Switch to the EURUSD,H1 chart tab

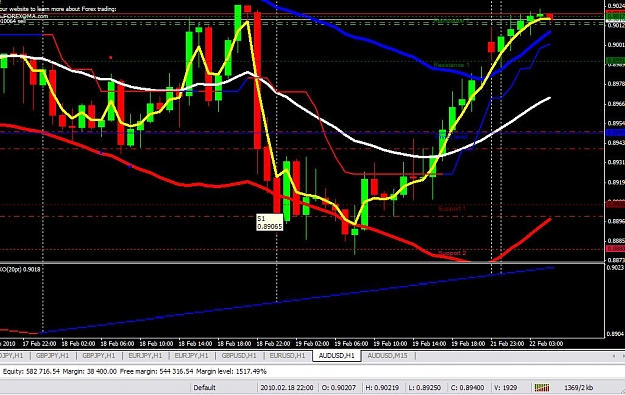pyautogui.click(x=287, y=356)
